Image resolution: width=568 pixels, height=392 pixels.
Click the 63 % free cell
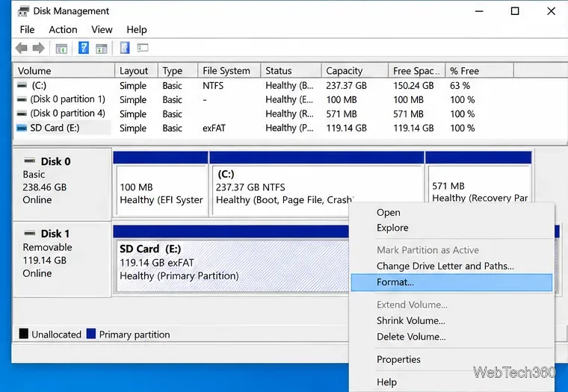(460, 85)
